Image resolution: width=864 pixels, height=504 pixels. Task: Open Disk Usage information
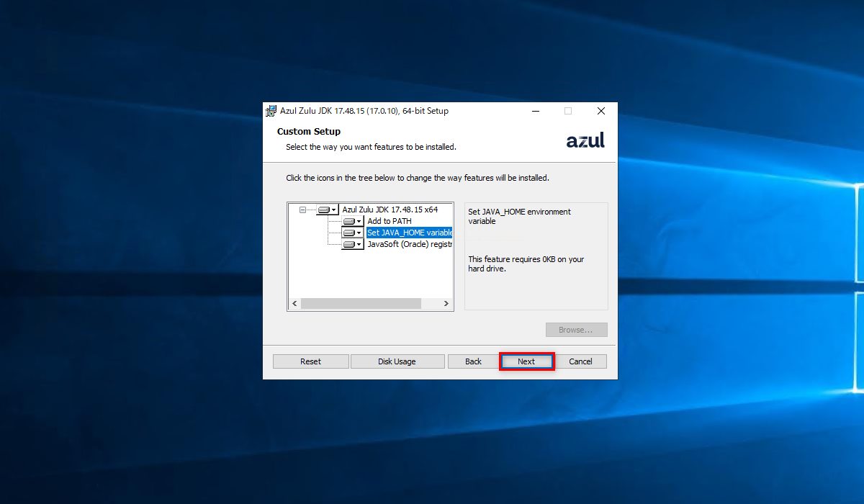point(397,361)
